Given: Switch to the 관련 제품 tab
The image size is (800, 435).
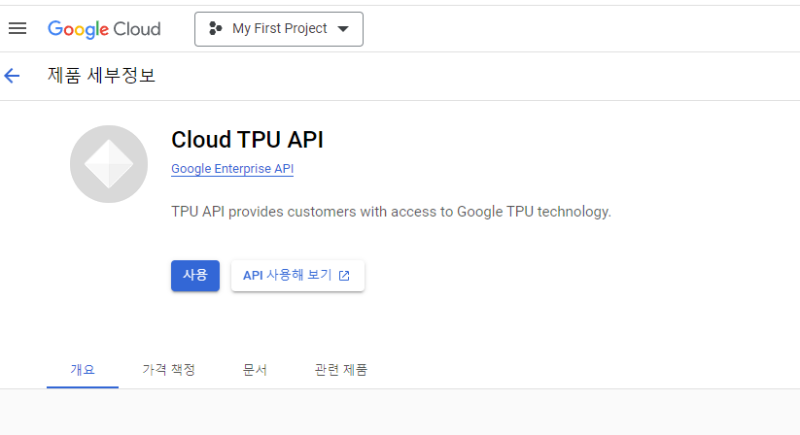Looking at the screenshot, I should tap(341, 370).
